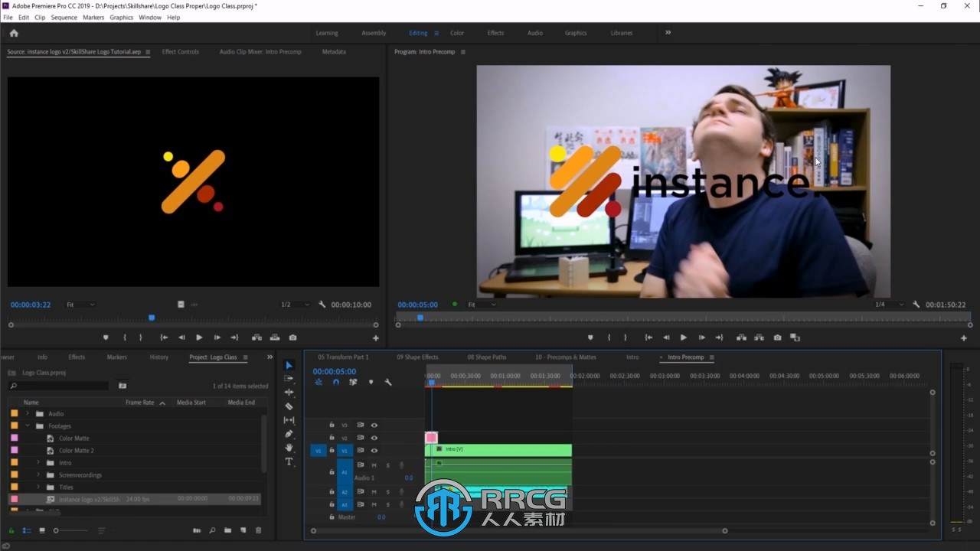Toggle Linked Selection in timeline
980x551 pixels.
(353, 382)
